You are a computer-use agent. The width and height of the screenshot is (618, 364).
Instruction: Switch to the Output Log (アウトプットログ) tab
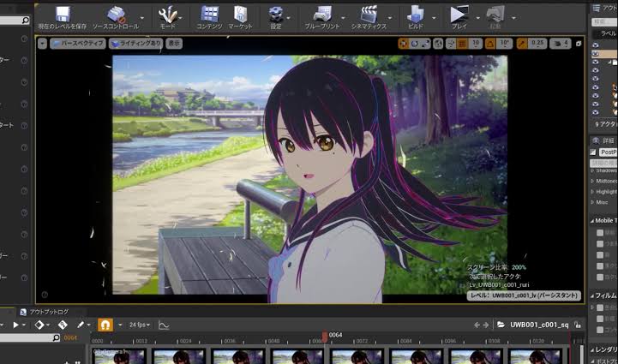[45, 312]
